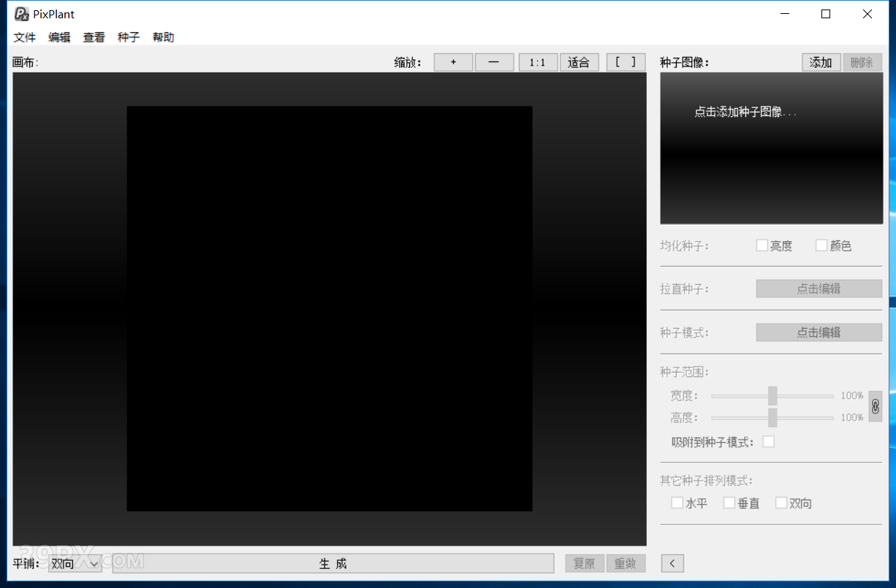
Task: Click the 宽度 slider handle
Action: [772, 396]
